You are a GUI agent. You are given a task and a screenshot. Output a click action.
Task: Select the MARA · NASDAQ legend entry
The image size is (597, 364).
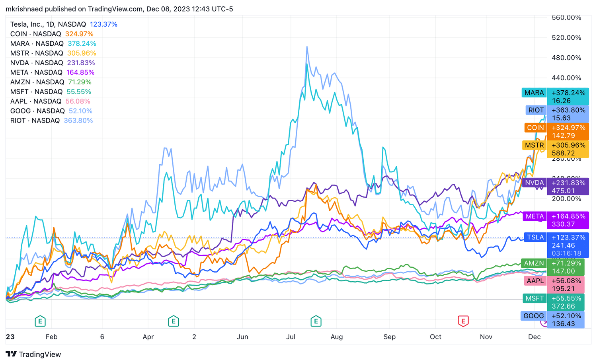click(x=37, y=43)
